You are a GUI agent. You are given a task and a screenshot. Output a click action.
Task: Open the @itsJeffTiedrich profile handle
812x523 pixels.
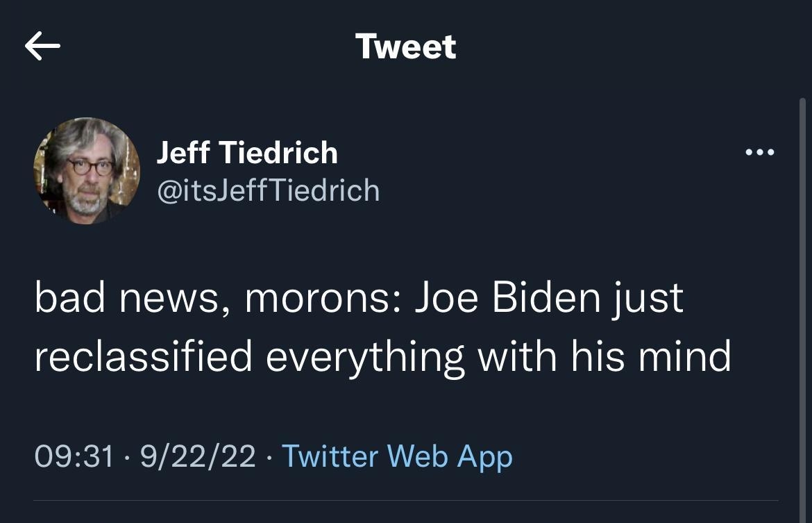(269, 190)
